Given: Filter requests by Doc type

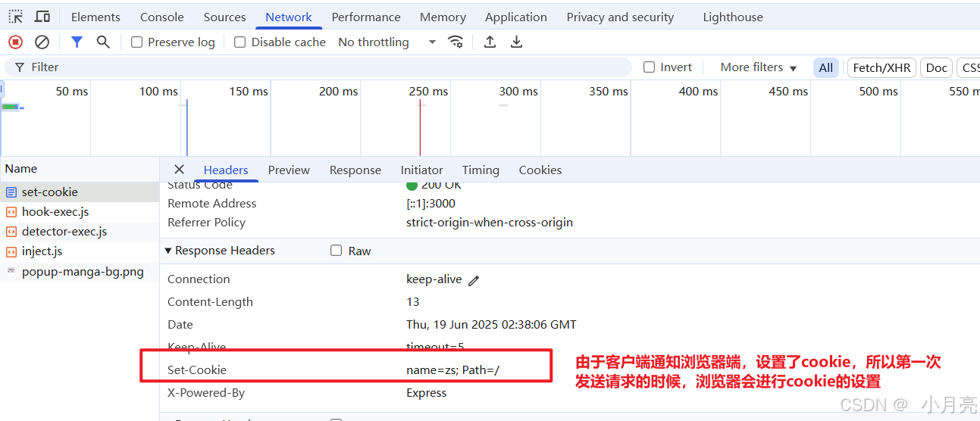Looking at the screenshot, I should coord(937,67).
